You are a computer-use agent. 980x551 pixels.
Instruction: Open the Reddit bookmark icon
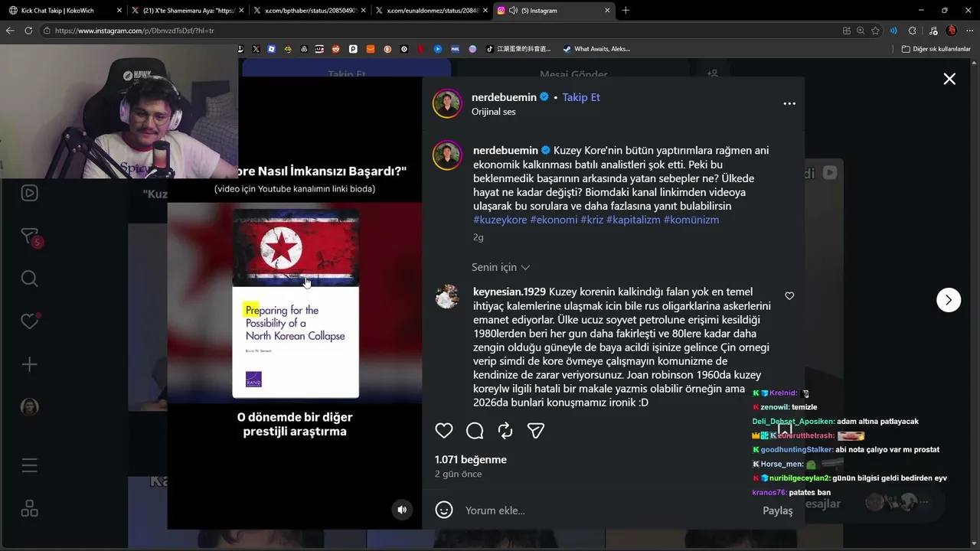point(336,49)
